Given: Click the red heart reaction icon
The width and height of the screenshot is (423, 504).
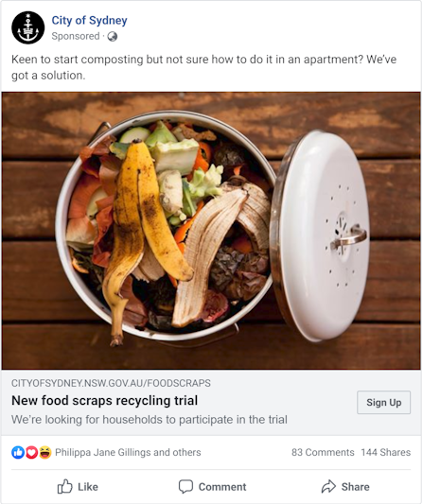Looking at the screenshot, I should [31, 452].
